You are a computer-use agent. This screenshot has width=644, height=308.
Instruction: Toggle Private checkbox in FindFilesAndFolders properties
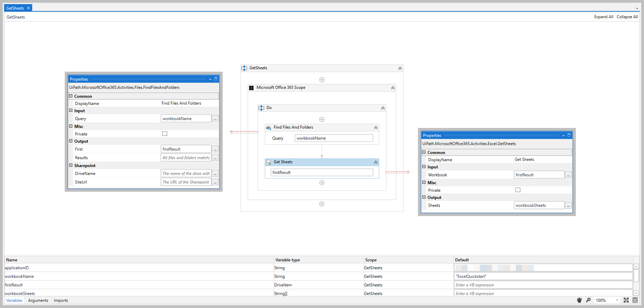click(x=165, y=134)
